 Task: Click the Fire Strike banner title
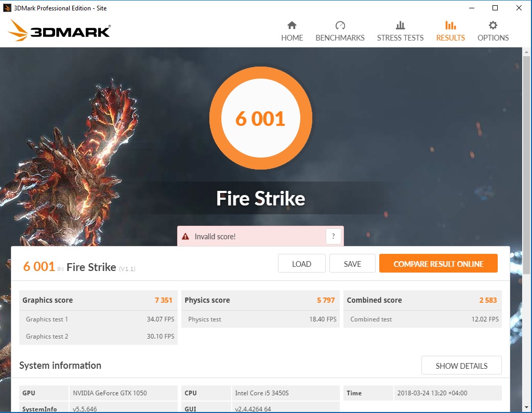[x=261, y=198]
